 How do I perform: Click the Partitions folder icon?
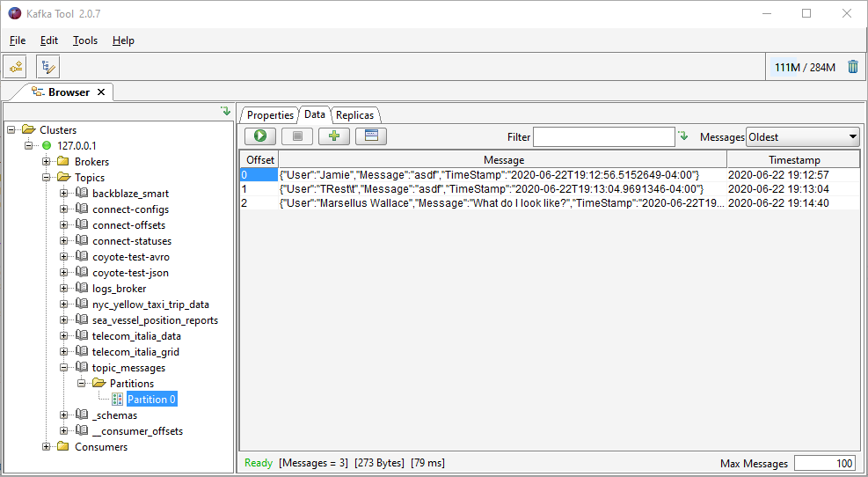tap(99, 384)
